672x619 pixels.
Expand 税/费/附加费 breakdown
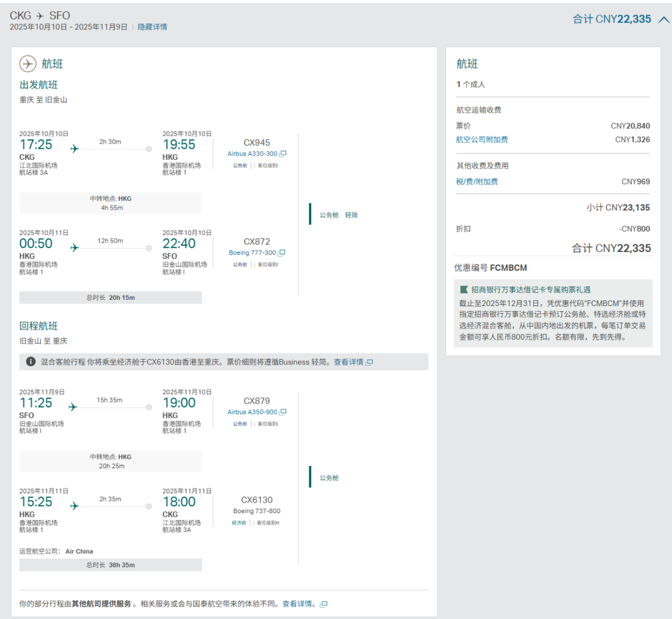pos(477,182)
